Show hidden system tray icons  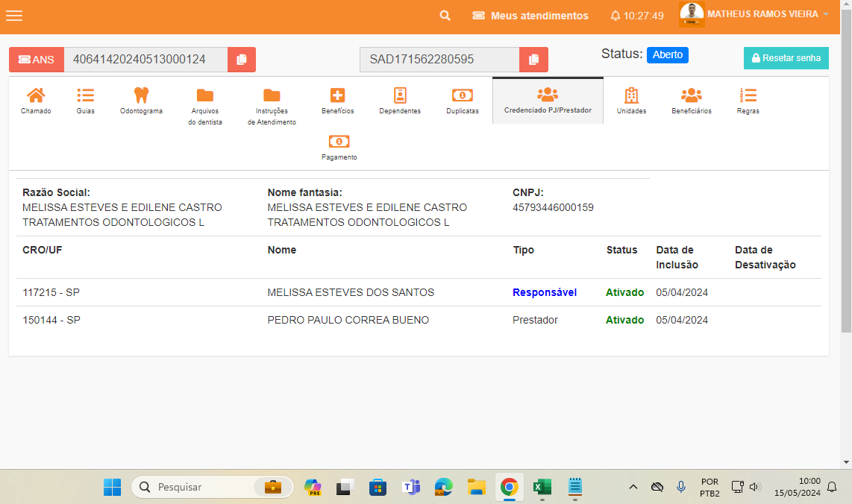pyautogui.click(x=633, y=487)
